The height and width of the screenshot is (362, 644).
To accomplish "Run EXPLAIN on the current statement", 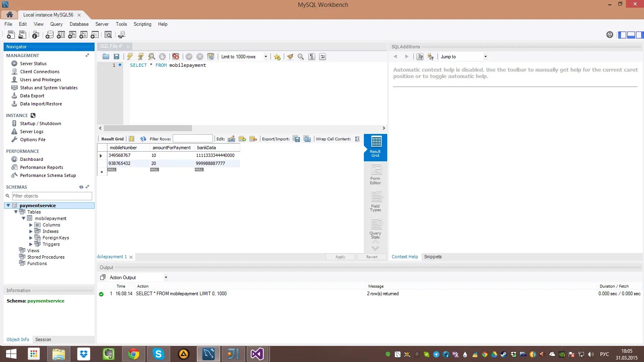I will click(x=152, y=57).
